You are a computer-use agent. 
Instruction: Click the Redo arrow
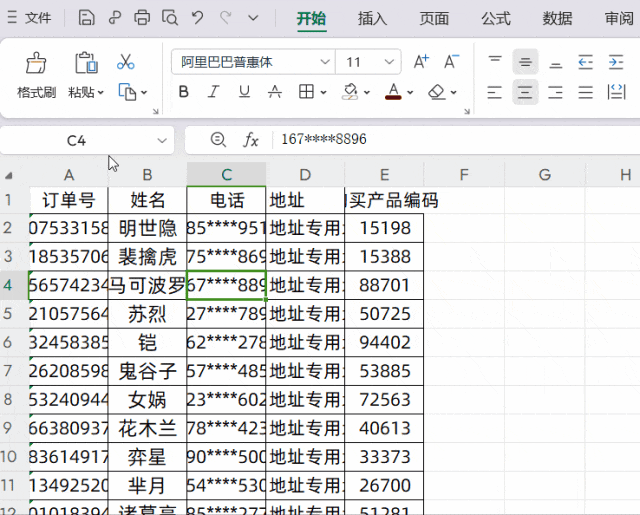[225, 18]
